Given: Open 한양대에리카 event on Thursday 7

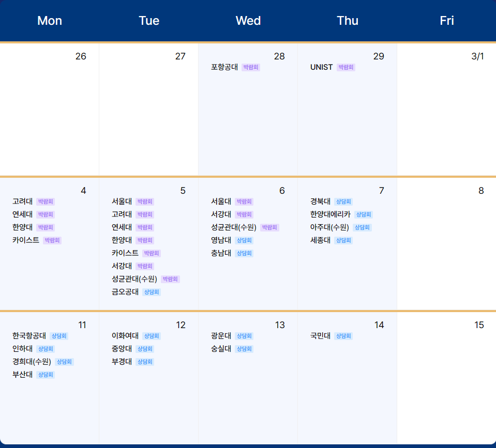Looking at the screenshot, I should pyautogui.click(x=330, y=214).
